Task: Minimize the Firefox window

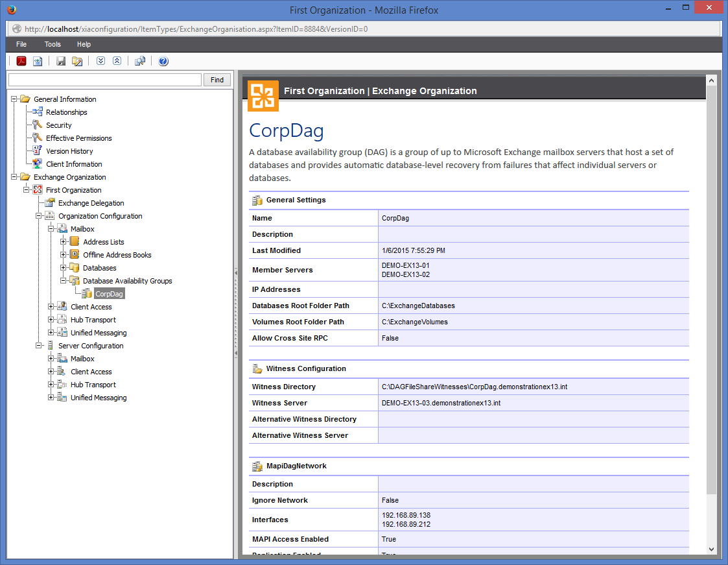Action: click(x=668, y=8)
